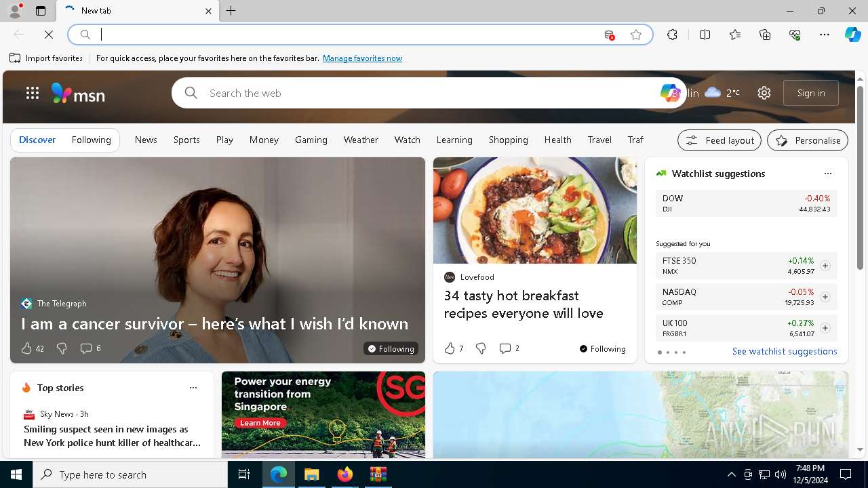Open the Extensions puzzle icon
868x488 pixels.
pos(672,35)
